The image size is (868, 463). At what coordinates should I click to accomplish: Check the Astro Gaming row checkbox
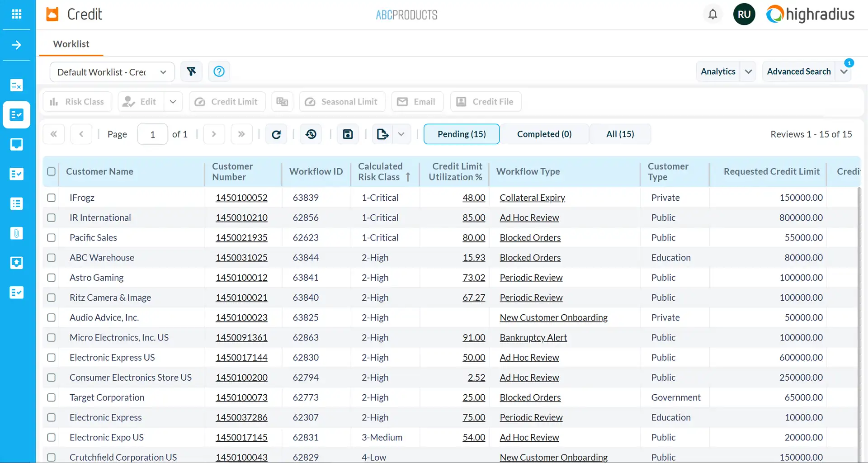click(x=52, y=278)
